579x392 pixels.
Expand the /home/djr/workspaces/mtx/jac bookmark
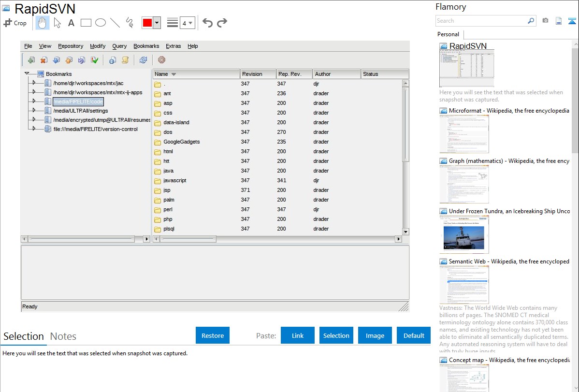coord(34,83)
